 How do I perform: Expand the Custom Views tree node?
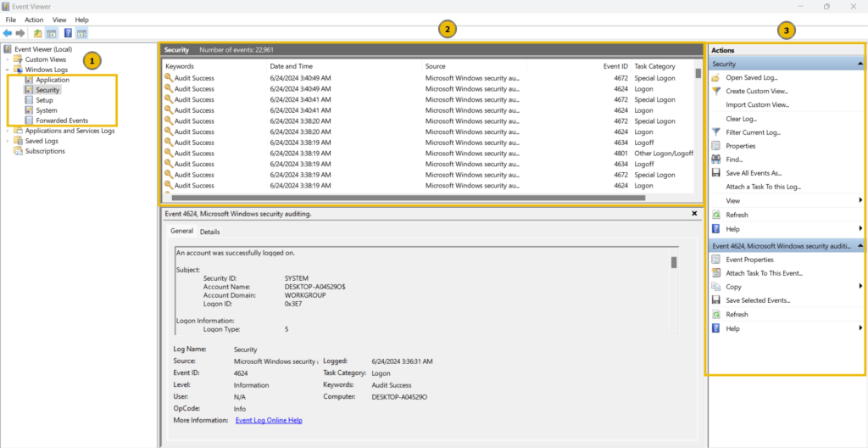(7, 59)
